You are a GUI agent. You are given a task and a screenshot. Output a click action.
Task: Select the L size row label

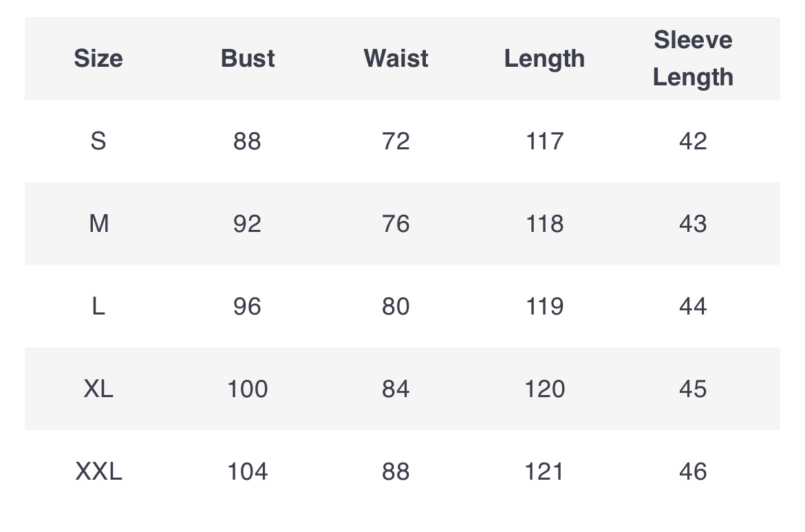click(98, 306)
